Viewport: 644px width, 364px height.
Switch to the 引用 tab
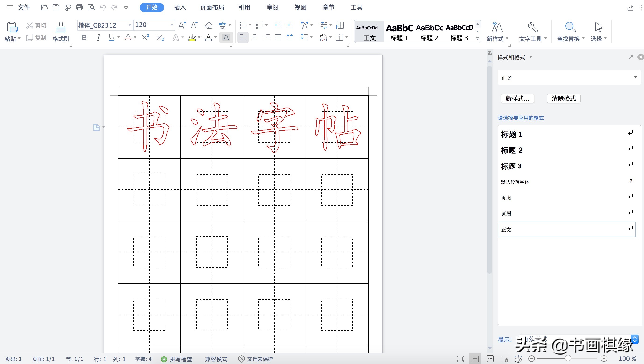244,7
